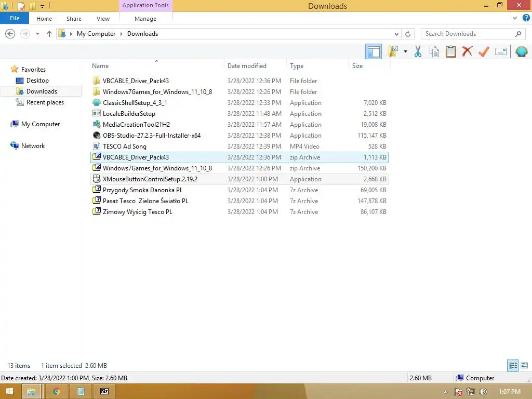Go back with the back arrow
The width and height of the screenshot is (532, 399).
pos(10,34)
